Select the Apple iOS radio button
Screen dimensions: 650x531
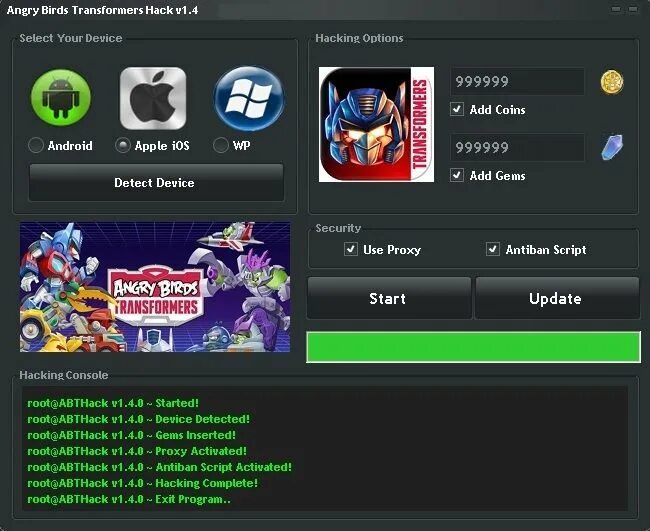(x=123, y=145)
